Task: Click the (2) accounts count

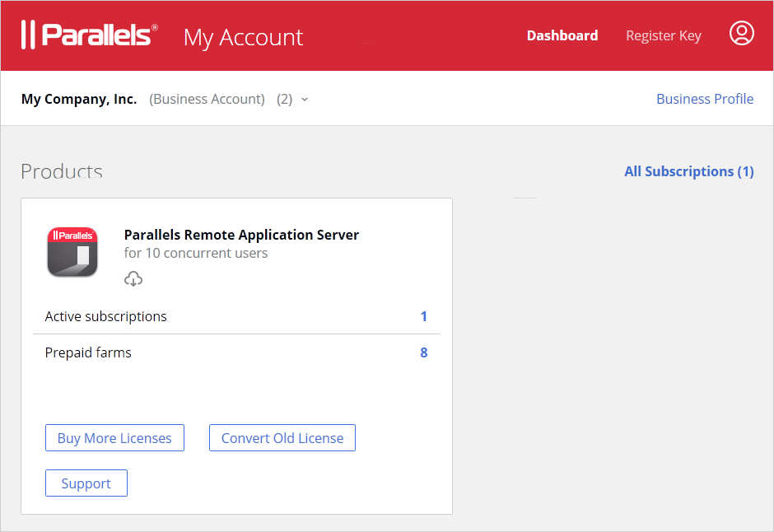Action: [x=284, y=99]
